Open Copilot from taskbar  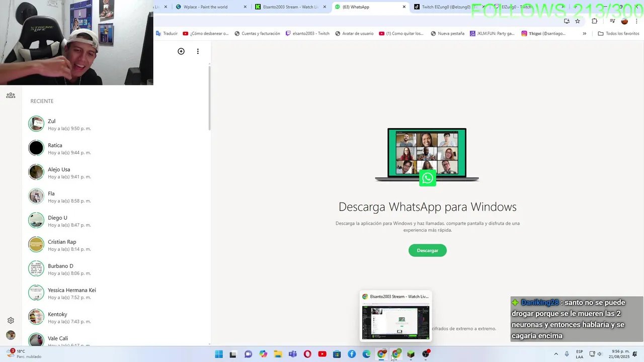click(263, 354)
